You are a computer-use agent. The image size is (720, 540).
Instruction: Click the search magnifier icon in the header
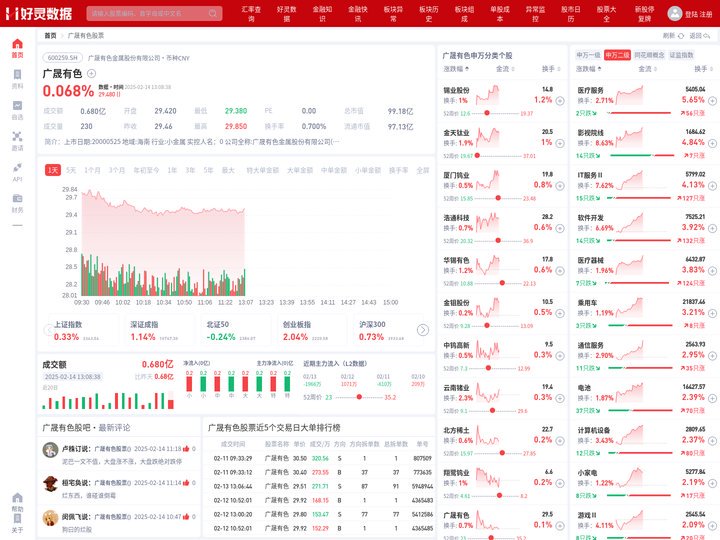click(213, 13)
